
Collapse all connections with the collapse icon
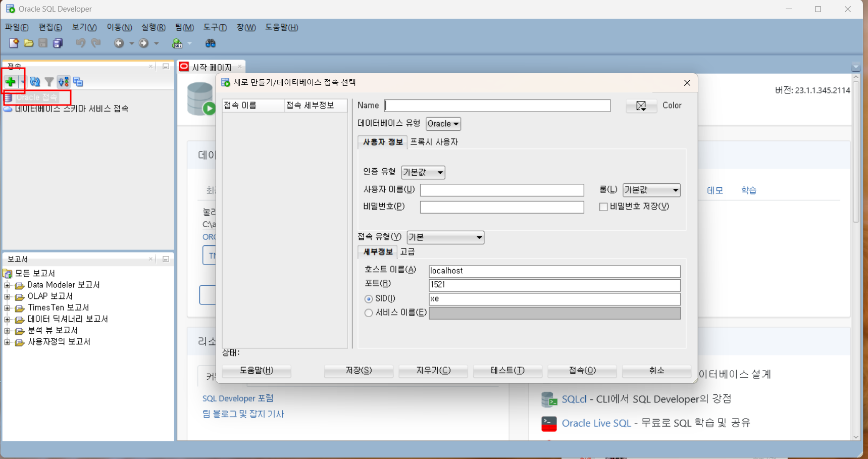pyautogui.click(x=78, y=81)
